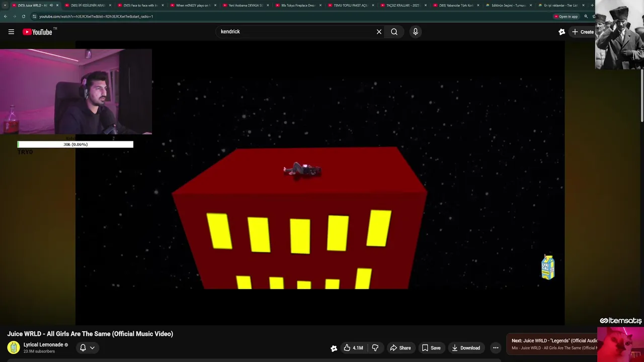Open the tab search dropdown arrow
Viewport: 644px width, 362px height.
(5, 5)
